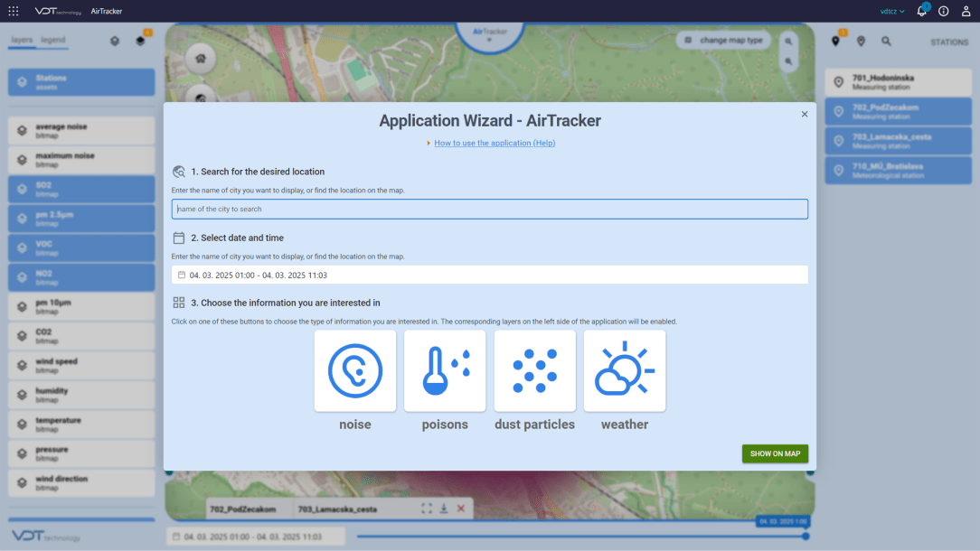Image resolution: width=980 pixels, height=551 pixels.
Task: Open the How to use the application link
Action: point(495,143)
